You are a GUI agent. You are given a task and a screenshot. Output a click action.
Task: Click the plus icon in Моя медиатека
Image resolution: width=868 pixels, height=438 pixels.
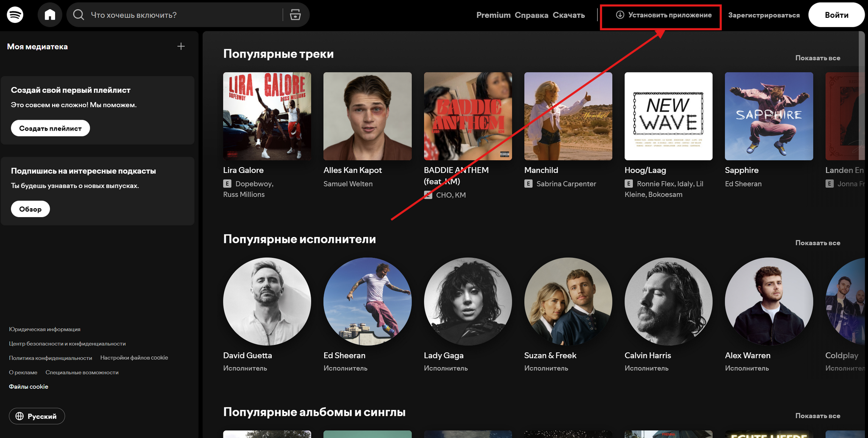click(181, 46)
